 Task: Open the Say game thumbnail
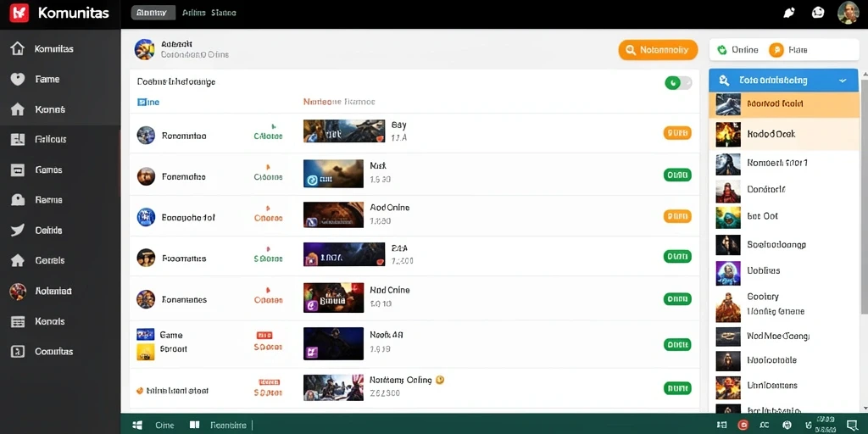coord(344,131)
